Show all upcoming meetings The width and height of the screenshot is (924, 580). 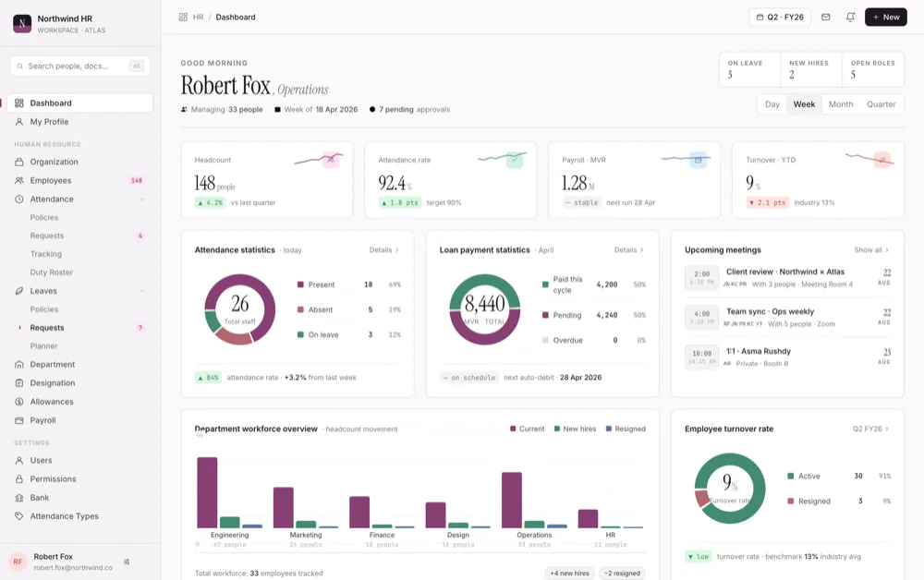point(871,250)
